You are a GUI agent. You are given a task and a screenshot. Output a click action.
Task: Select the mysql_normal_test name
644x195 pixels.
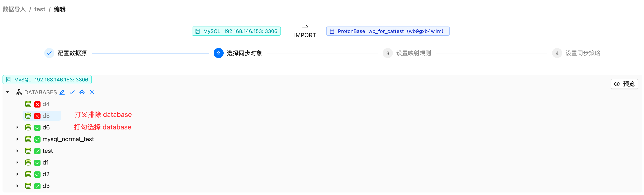pos(68,139)
